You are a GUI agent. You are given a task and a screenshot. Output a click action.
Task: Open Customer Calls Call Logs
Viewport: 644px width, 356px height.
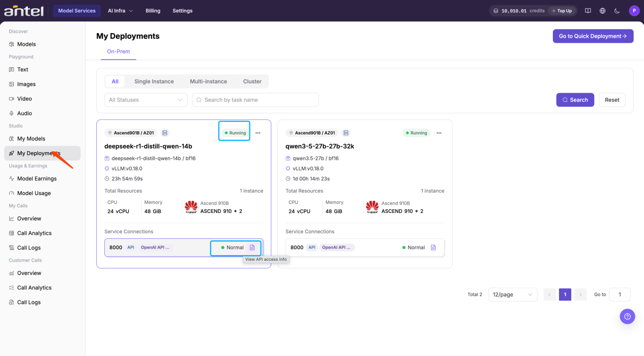[42, 302]
